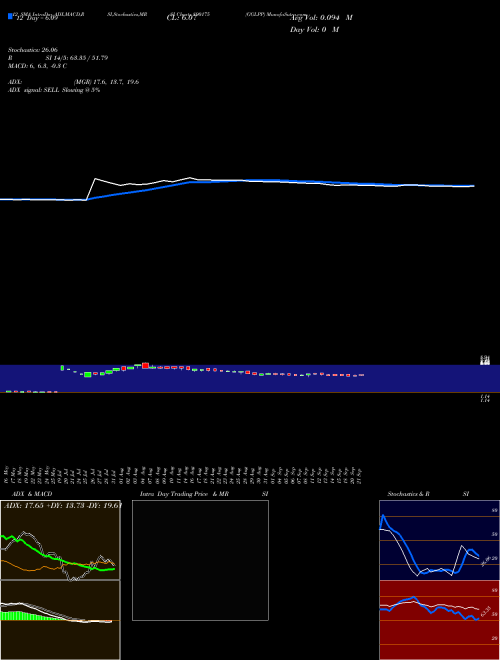Click the large red candlestick in the candle strip
500x660 pixels.
[x=146, y=365]
